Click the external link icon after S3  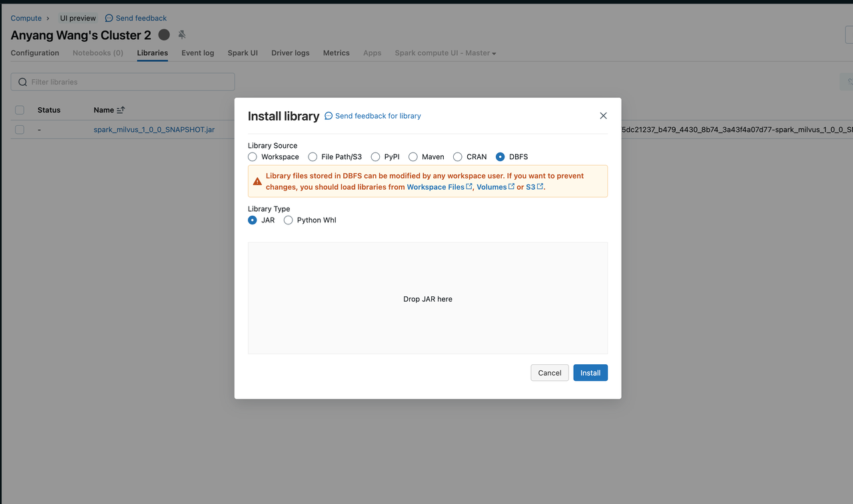538,186
